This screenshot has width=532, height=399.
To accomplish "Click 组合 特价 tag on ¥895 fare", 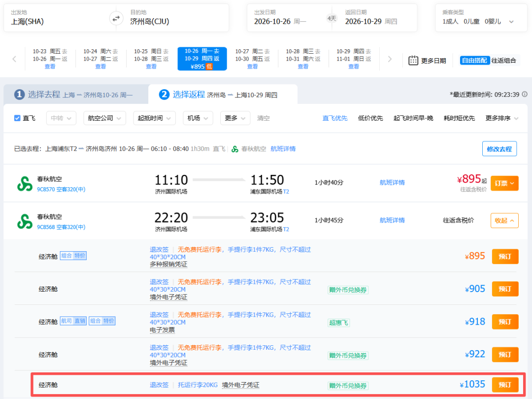I will (73, 256).
